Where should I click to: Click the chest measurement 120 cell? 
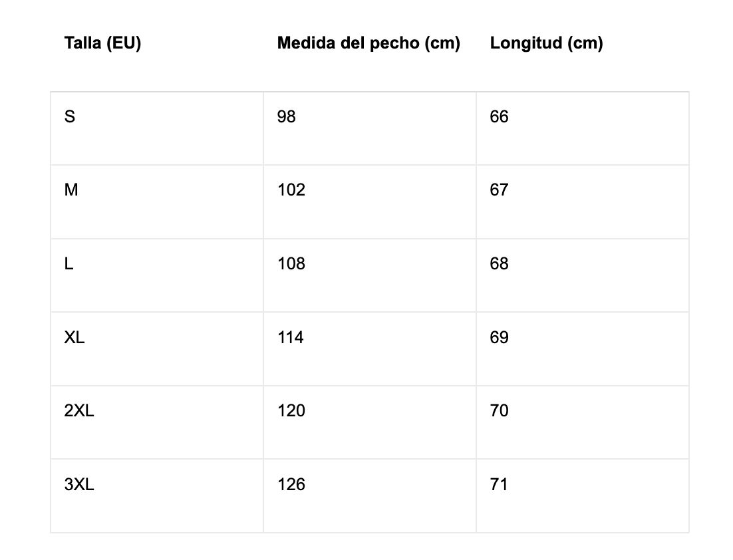[x=291, y=411]
